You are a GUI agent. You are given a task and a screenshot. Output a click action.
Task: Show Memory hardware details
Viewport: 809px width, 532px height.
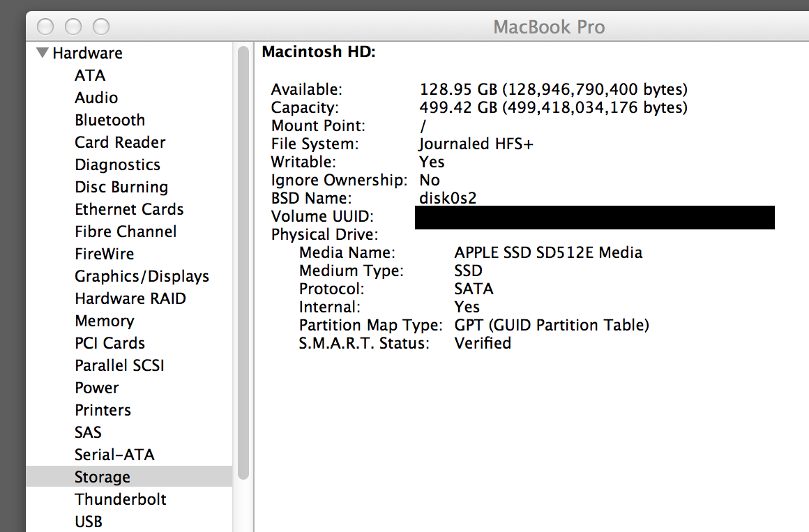104,321
